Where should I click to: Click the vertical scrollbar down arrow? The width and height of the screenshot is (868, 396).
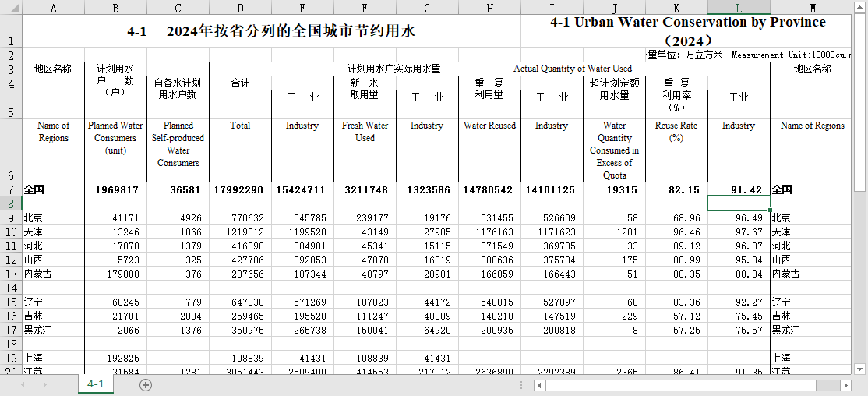(x=860, y=368)
